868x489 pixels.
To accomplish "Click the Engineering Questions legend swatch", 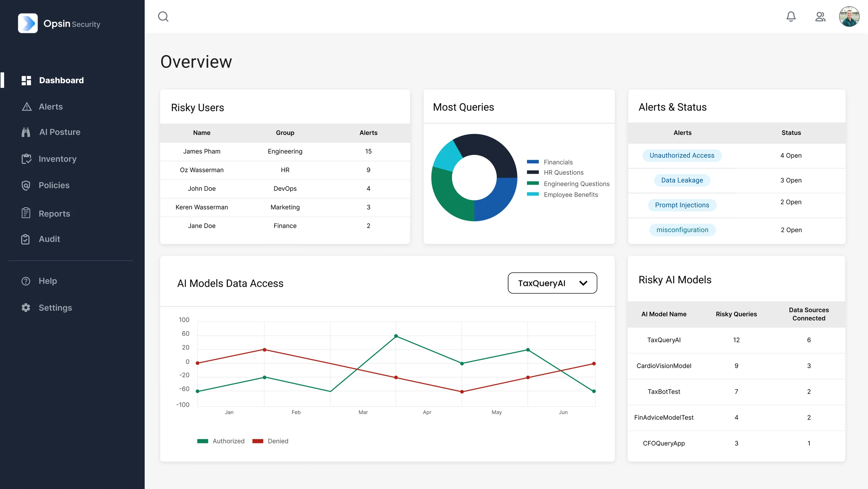I will click(x=533, y=183).
